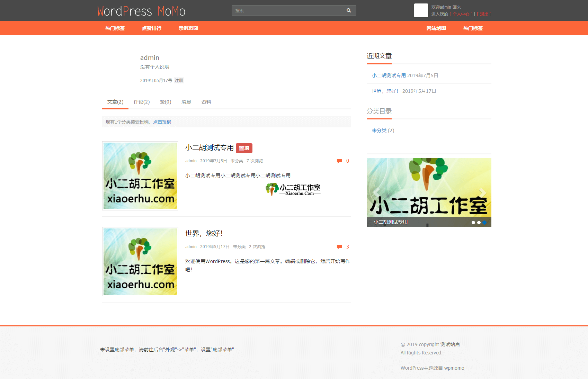Click the 点击投稿 submission link
This screenshot has height=379, width=588.
pos(162,122)
